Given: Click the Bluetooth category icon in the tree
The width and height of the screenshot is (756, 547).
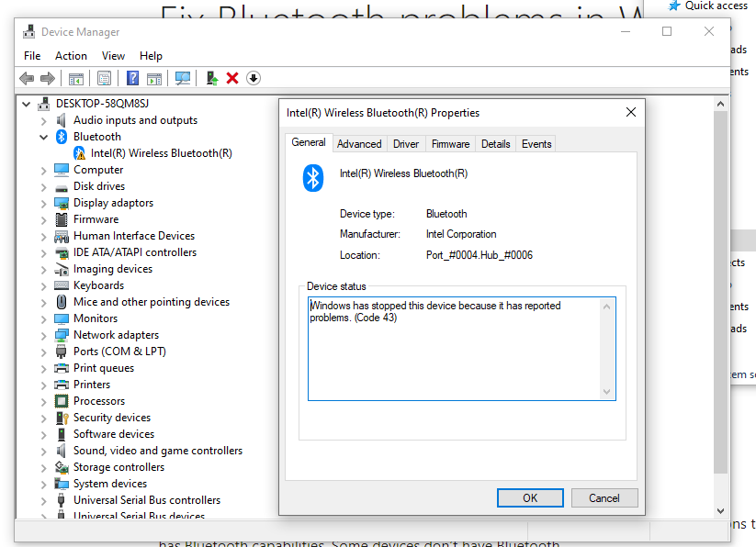Looking at the screenshot, I should click(x=62, y=137).
